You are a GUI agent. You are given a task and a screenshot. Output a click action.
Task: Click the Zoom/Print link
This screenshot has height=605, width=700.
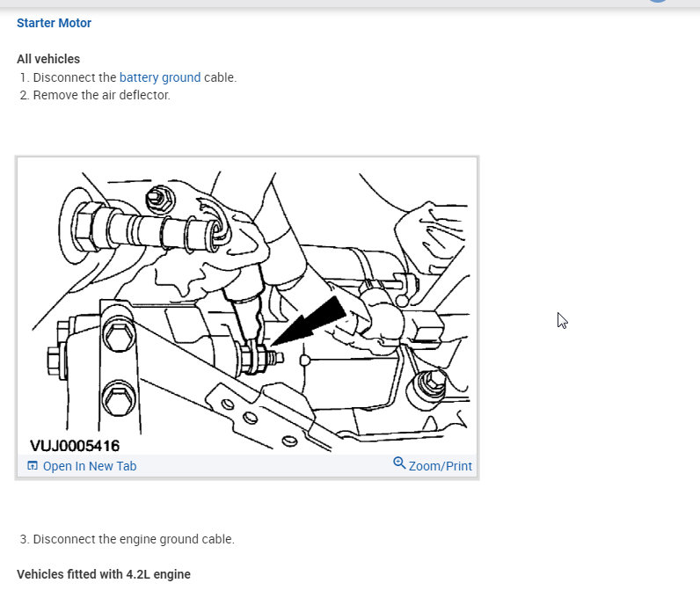click(x=441, y=466)
